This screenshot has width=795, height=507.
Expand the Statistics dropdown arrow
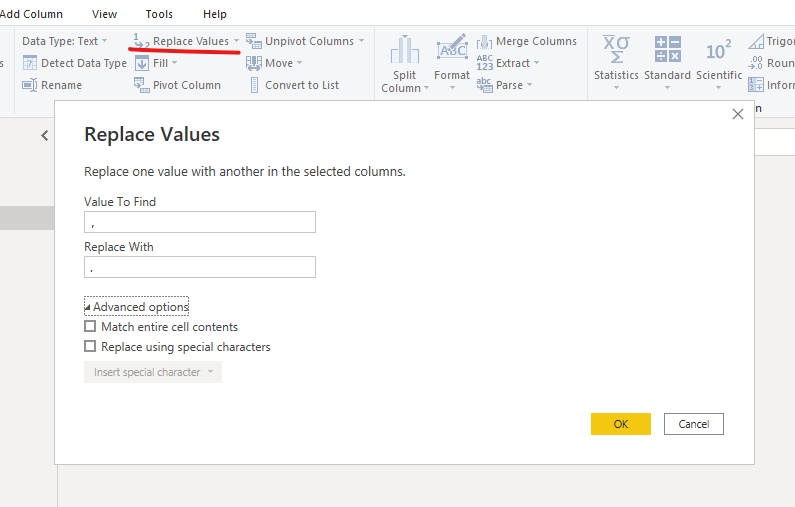tap(617, 88)
